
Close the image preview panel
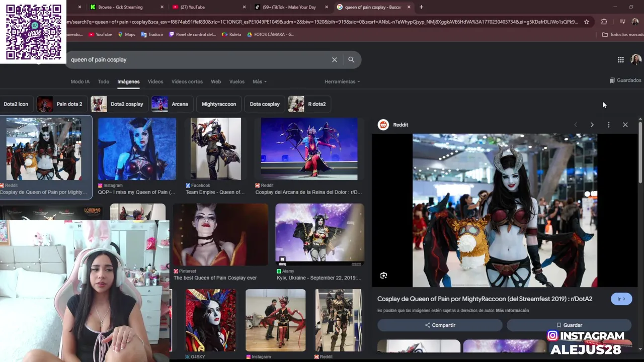point(625,125)
